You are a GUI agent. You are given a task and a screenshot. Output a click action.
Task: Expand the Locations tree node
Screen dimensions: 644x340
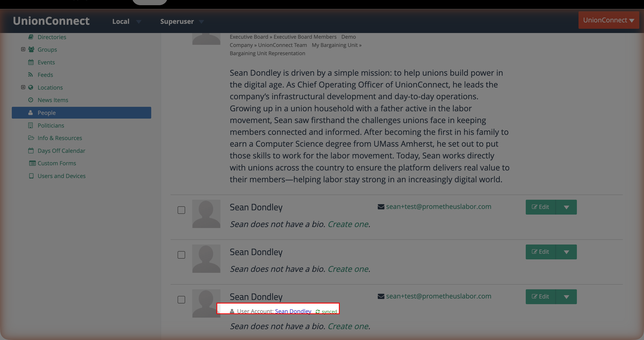click(x=23, y=87)
